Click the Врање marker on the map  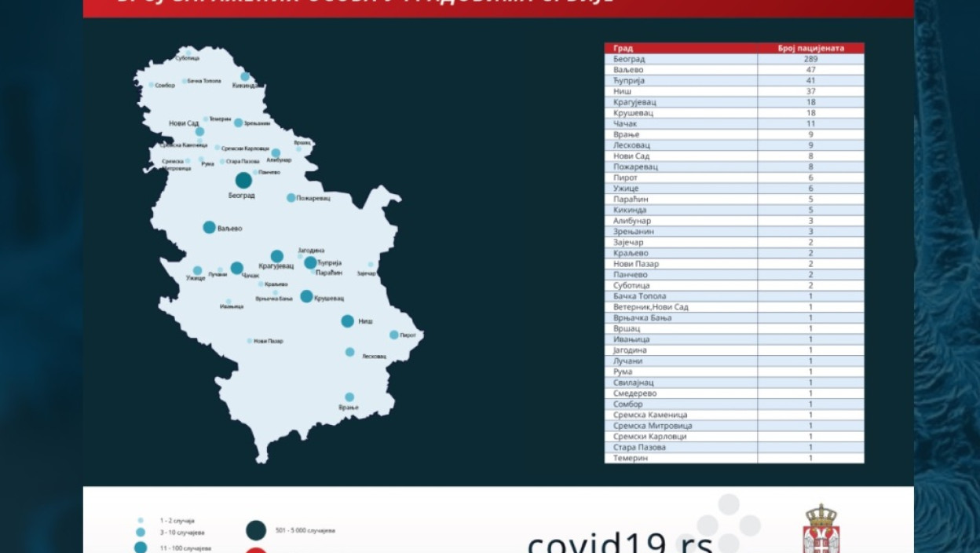349,397
